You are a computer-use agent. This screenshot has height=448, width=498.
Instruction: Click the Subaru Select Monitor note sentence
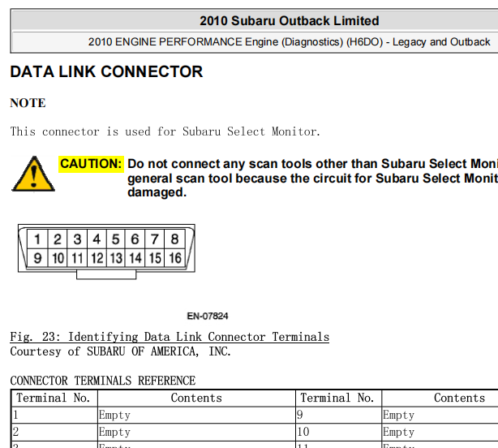[165, 131]
